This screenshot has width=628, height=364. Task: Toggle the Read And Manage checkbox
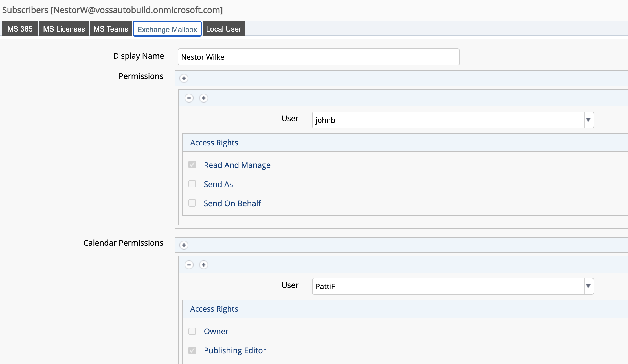tap(192, 165)
